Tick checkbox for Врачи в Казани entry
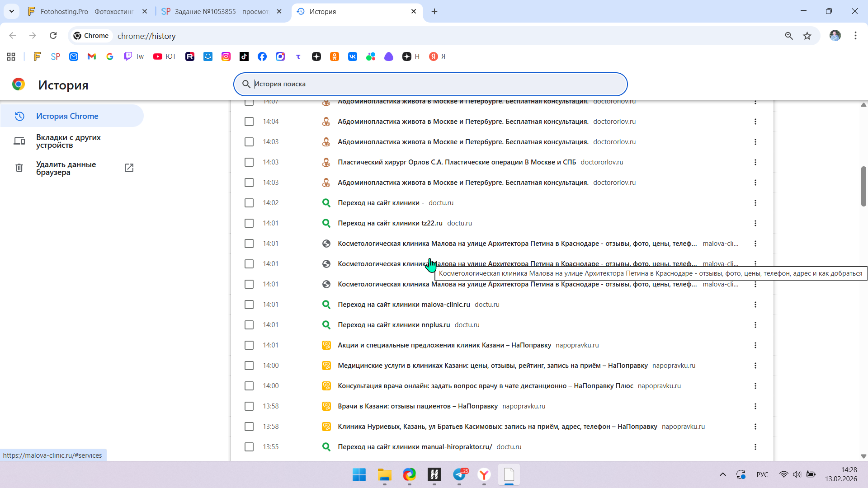 249,406
